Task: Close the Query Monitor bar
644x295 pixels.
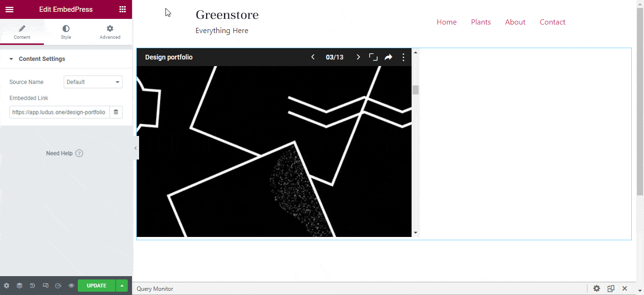Action: (x=625, y=288)
